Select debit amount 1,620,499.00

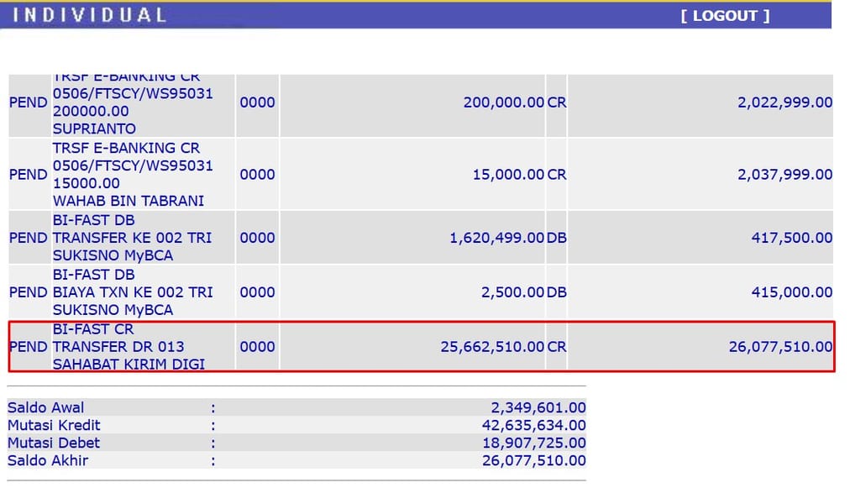(x=496, y=238)
